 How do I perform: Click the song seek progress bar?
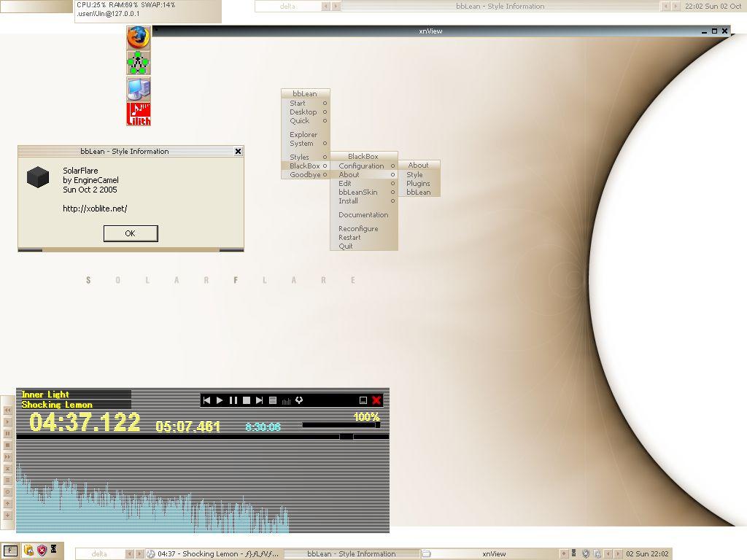203,437
